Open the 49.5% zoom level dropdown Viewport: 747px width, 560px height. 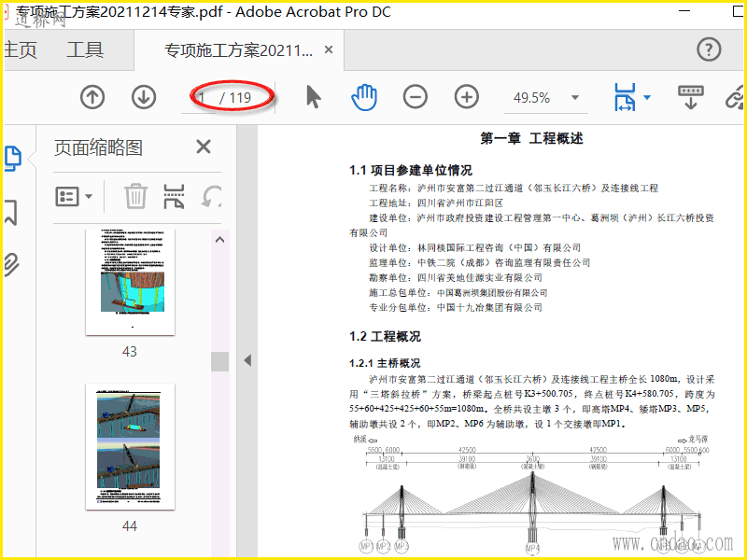pyautogui.click(x=575, y=98)
